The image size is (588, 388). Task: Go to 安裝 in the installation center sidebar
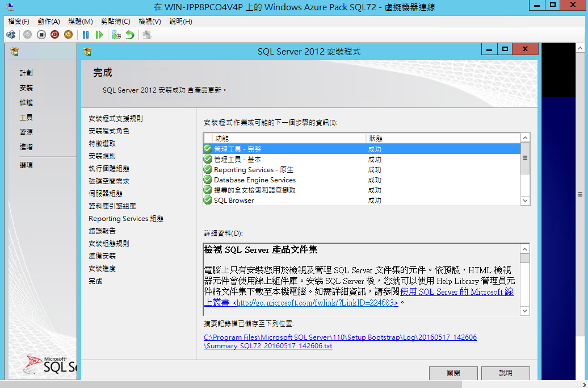coord(26,88)
